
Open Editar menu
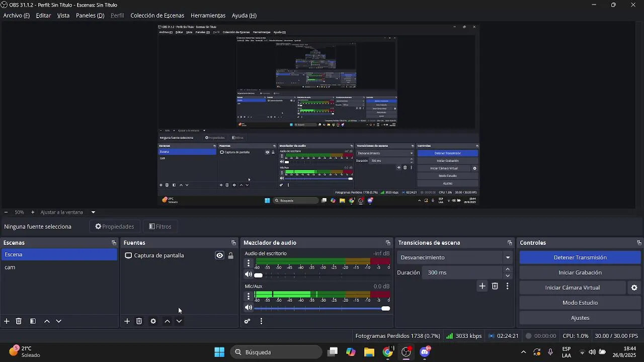[x=43, y=16]
